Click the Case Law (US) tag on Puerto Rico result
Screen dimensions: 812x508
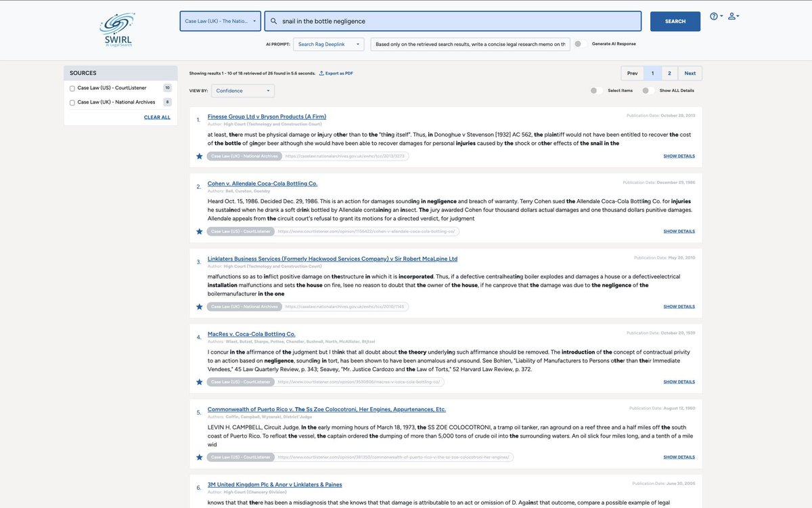[241, 457]
